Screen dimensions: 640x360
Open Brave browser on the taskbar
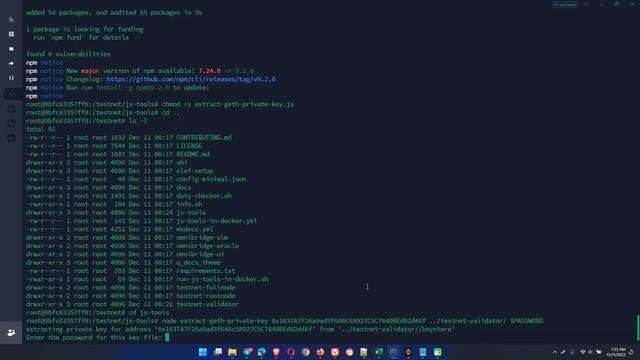click(276, 352)
